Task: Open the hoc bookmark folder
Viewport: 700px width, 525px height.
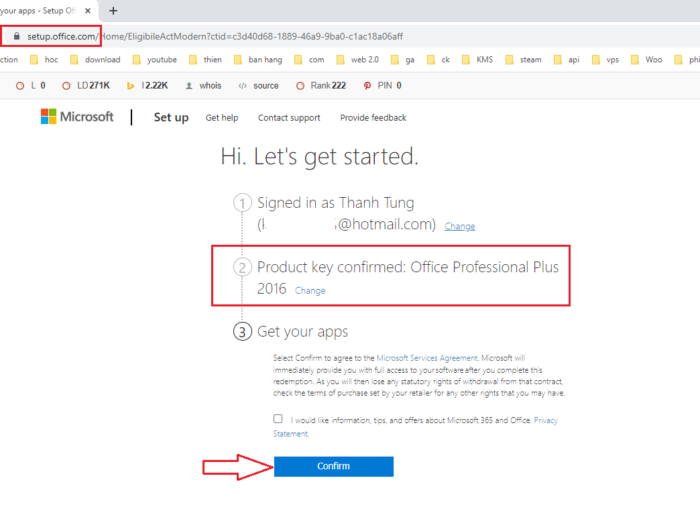Action: (44, 60)
